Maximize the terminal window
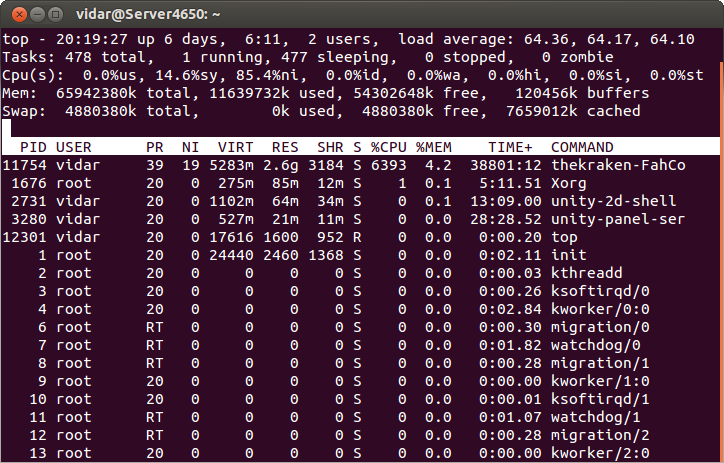Image resolution: width=724 pixels, height=463 pixels. pos(55,14)
